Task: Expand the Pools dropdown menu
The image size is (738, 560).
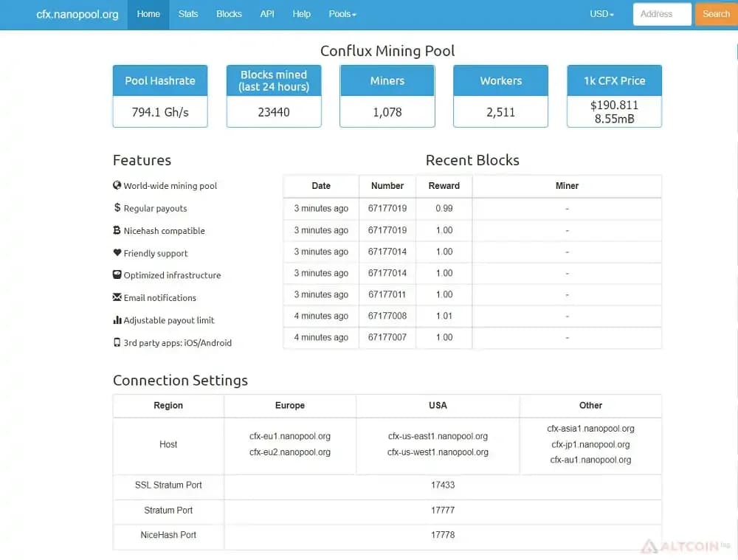Action: click(x=342, y=14)
